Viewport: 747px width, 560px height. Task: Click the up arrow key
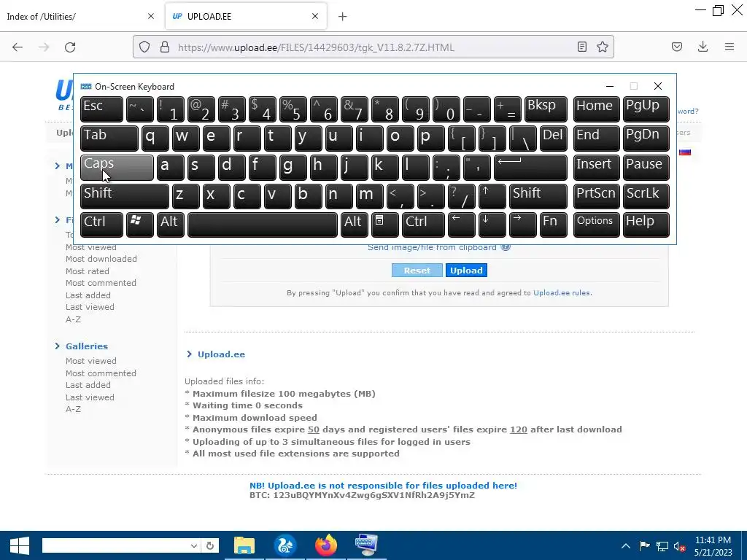492,197
